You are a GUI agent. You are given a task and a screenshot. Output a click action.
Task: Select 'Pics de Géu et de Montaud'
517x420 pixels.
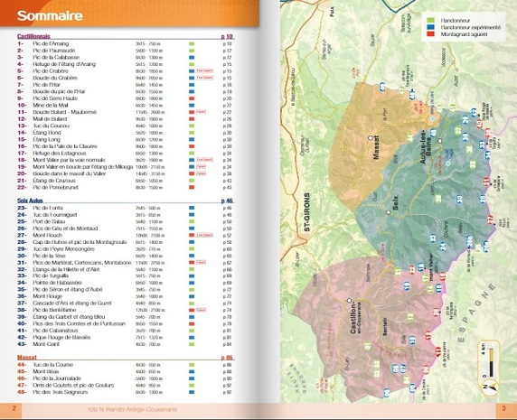coord(65,229)
